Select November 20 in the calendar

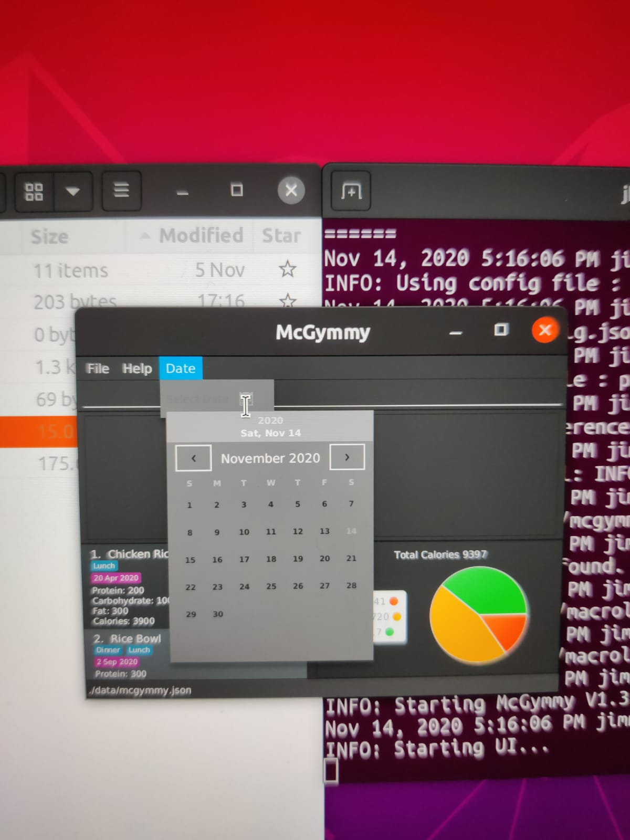tap(325, 559)
